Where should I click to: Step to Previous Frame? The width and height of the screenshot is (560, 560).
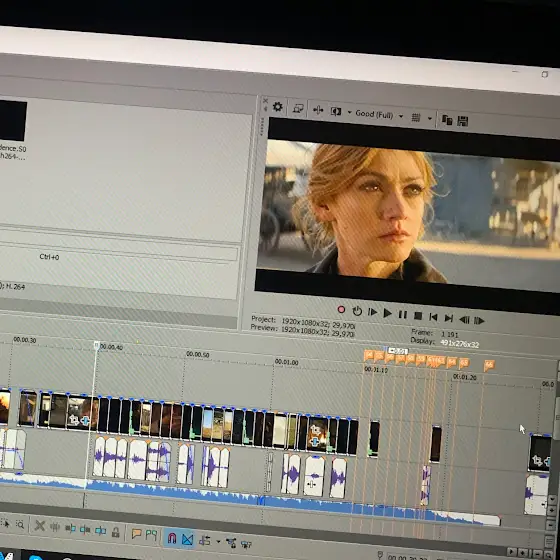464,320
